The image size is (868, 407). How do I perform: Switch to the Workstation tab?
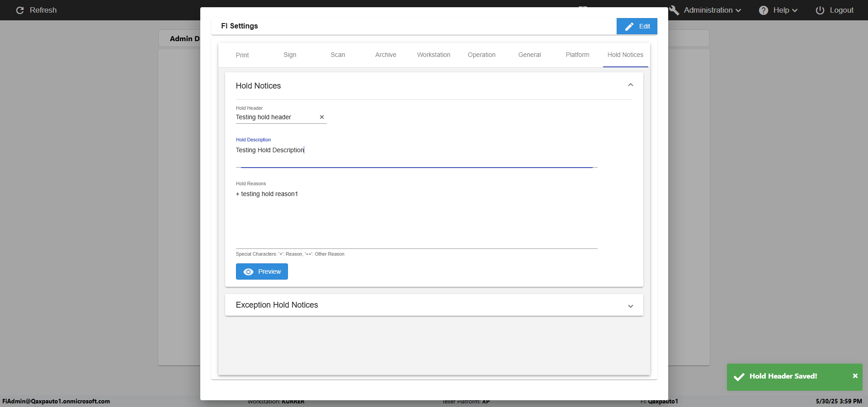pyautogui.click(x=434, y=55)
